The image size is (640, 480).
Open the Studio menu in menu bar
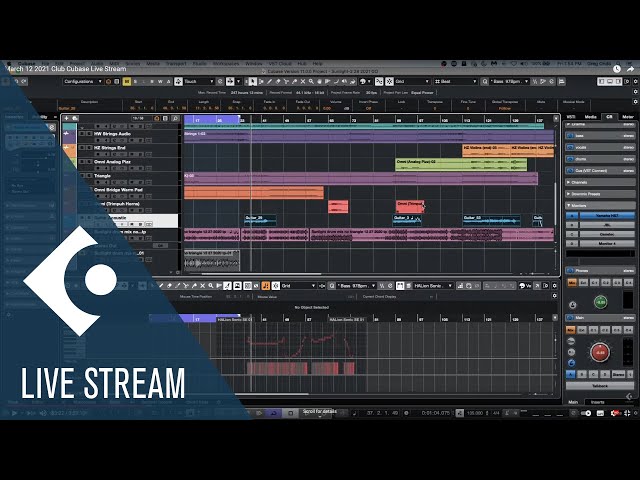coord(200,64)
